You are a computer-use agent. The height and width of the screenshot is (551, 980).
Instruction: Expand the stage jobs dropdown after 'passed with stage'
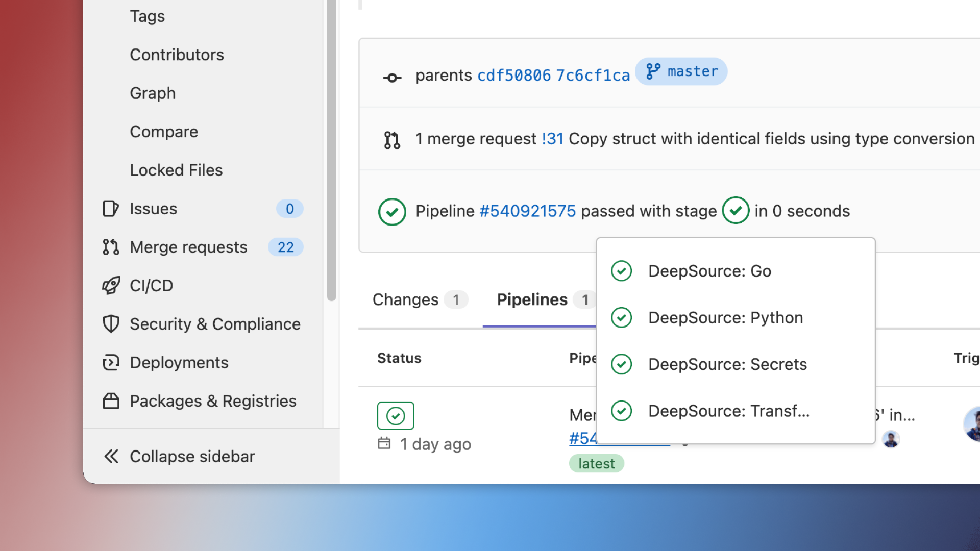(x=736, y=210)
